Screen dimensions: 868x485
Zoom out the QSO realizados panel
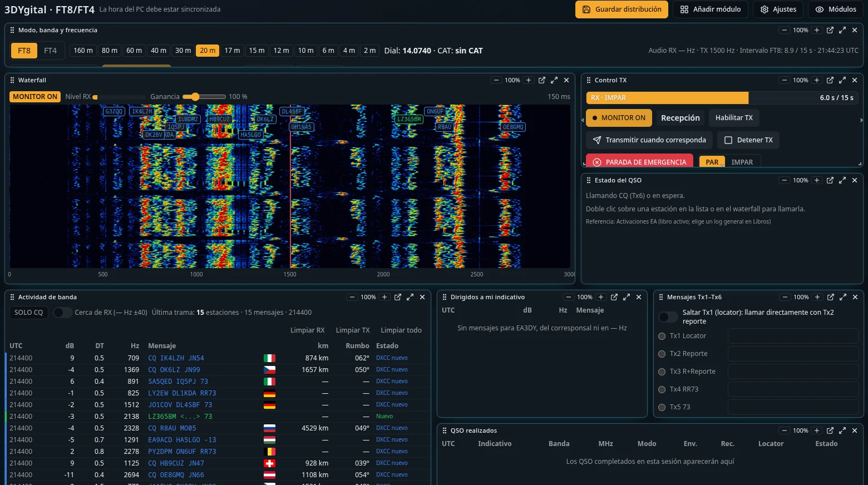[x=784, y=430]
